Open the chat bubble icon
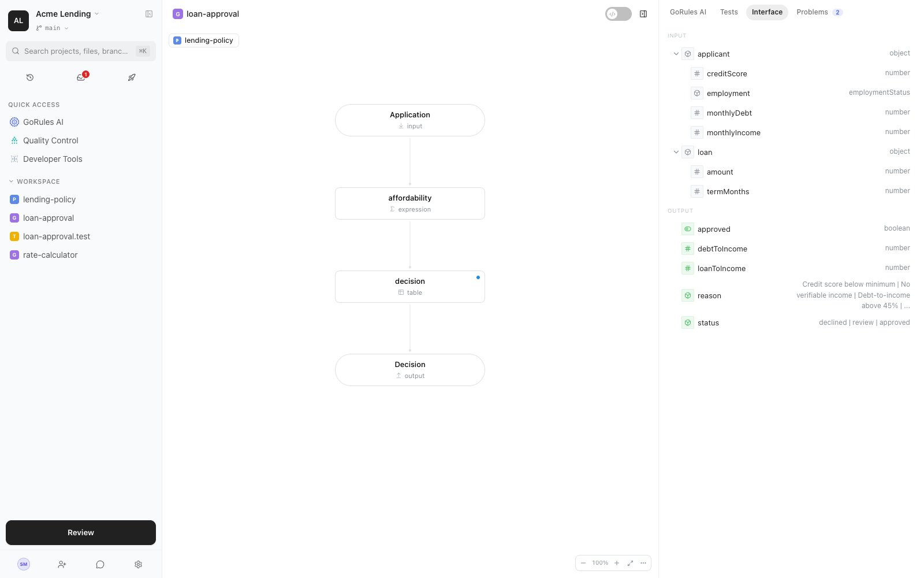This screenshot has width=924, height=578. (100, 564)
